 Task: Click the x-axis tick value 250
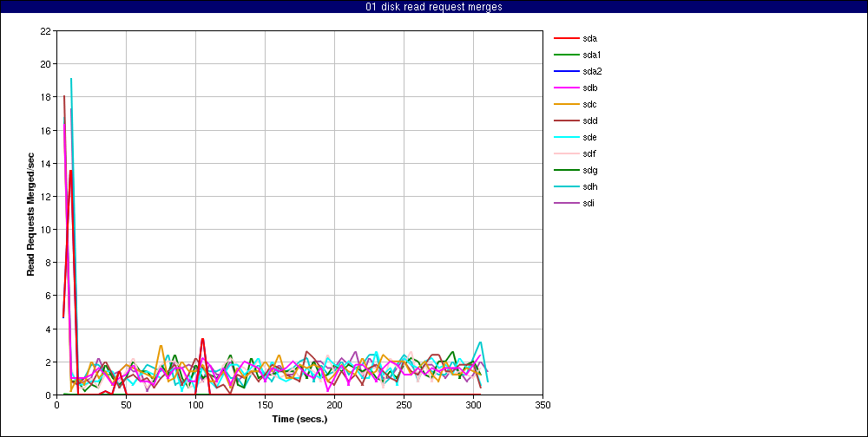point(404,405)
